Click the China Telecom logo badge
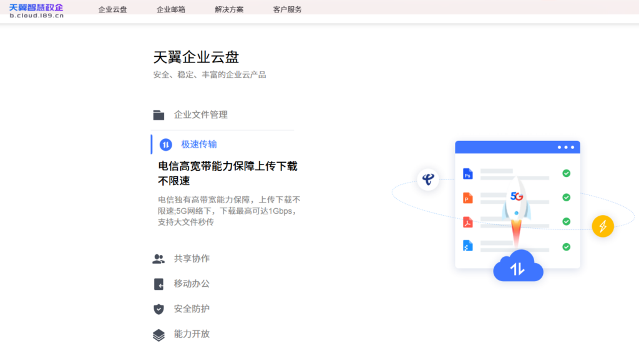639x364 pixels. [427, 180]
